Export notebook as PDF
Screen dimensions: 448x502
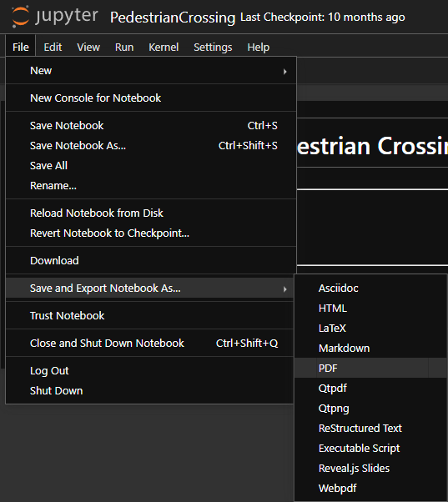coord(370,369)
